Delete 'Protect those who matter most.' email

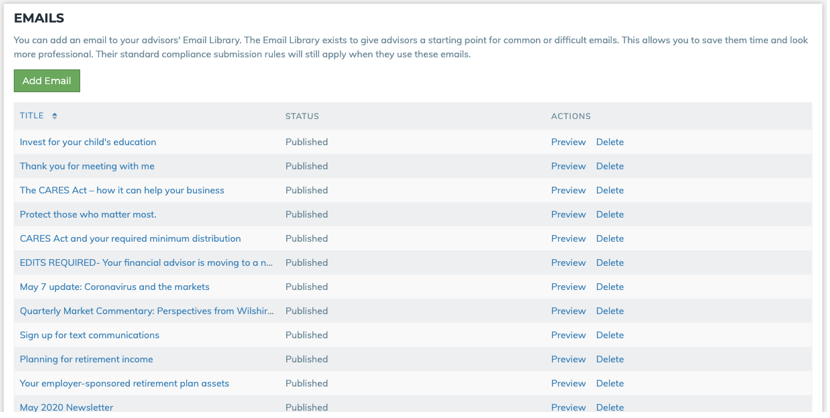pos(609,215)
